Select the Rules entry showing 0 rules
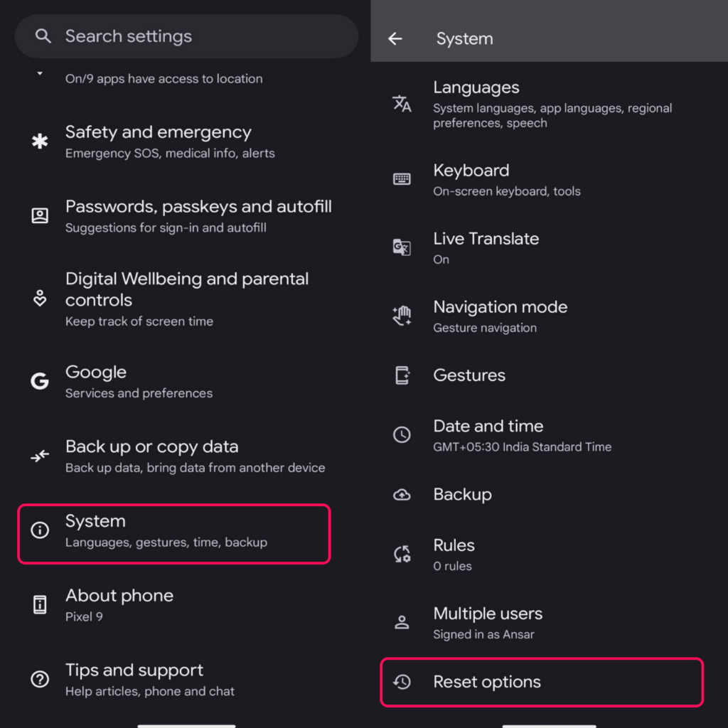The image size is (728, 728). pyautogui.click(x=498, y=554)
